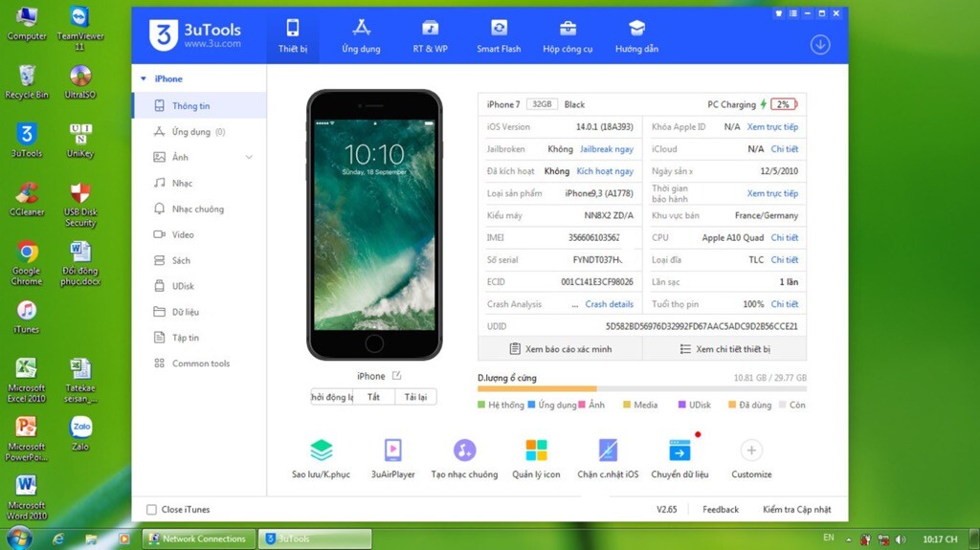Open the iTunes desktop icon
The image size is (980, 550).
tap(26, 317)
